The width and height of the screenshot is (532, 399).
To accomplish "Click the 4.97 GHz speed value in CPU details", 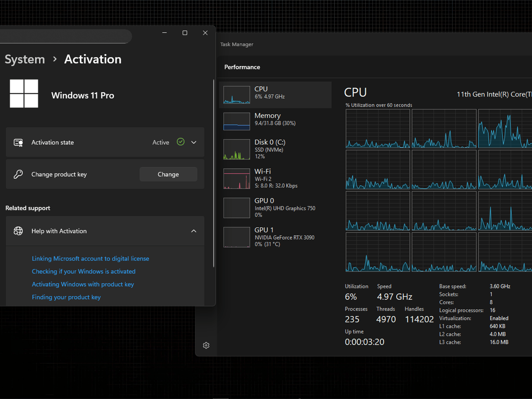I will tap(395, 297).
